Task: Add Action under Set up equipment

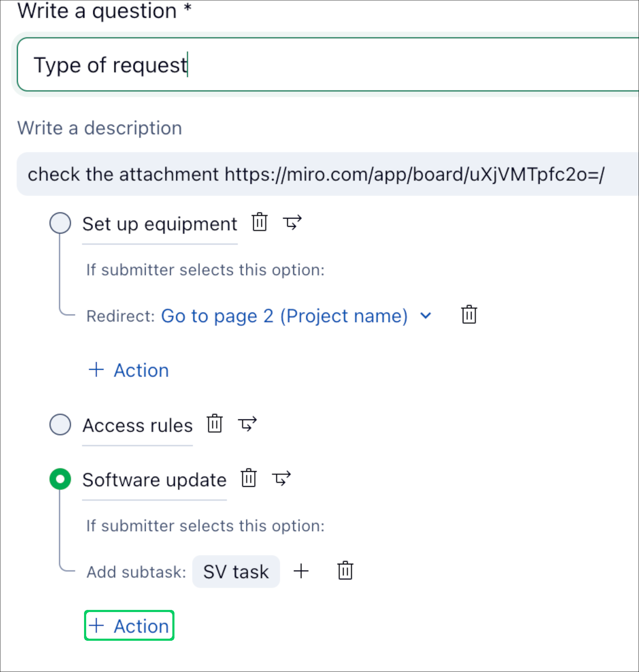Action: [129, 370]
